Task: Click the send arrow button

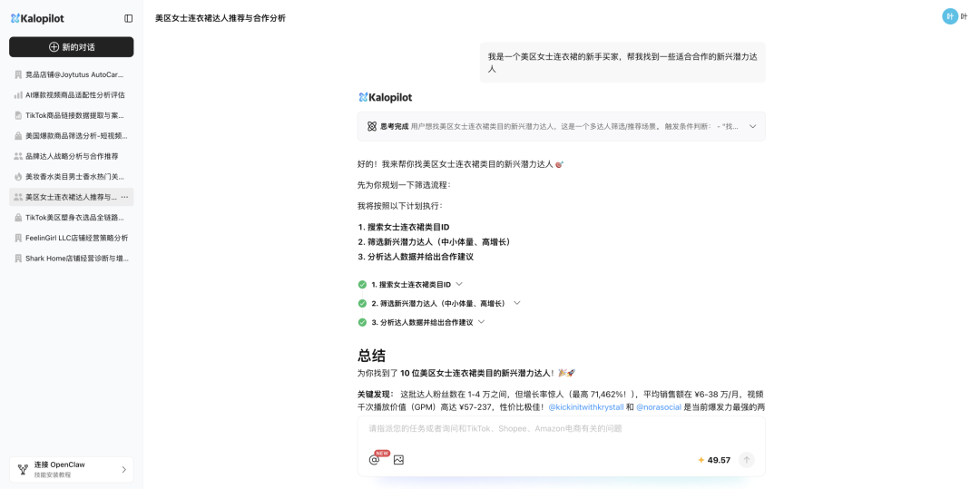Action: 746,460
